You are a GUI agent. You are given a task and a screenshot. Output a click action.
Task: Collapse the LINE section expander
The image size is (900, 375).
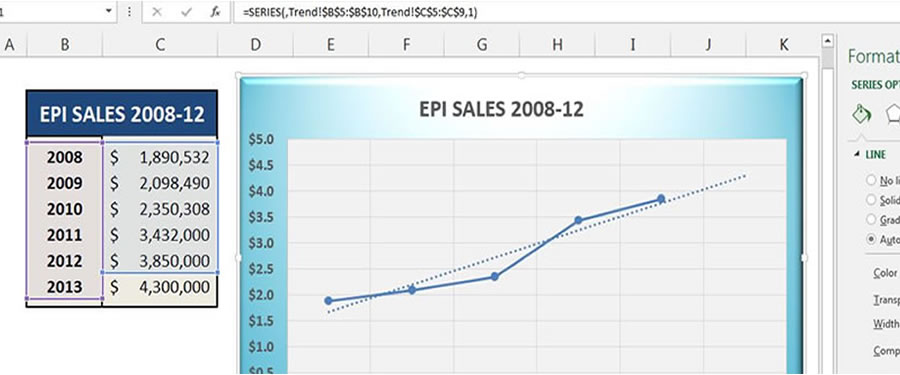pyautogui.click(x=857, y=154)
